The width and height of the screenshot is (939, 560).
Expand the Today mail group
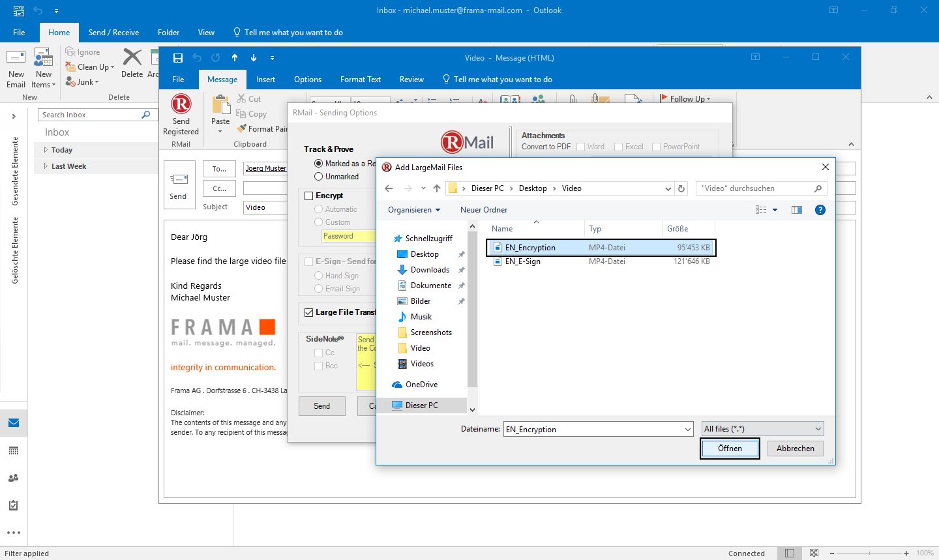46,150
